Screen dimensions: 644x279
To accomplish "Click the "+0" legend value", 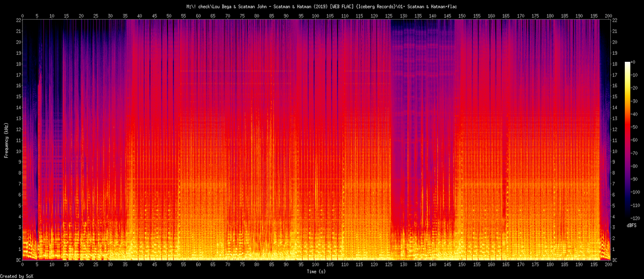I will pyautogui.click(x=634, y=62).
